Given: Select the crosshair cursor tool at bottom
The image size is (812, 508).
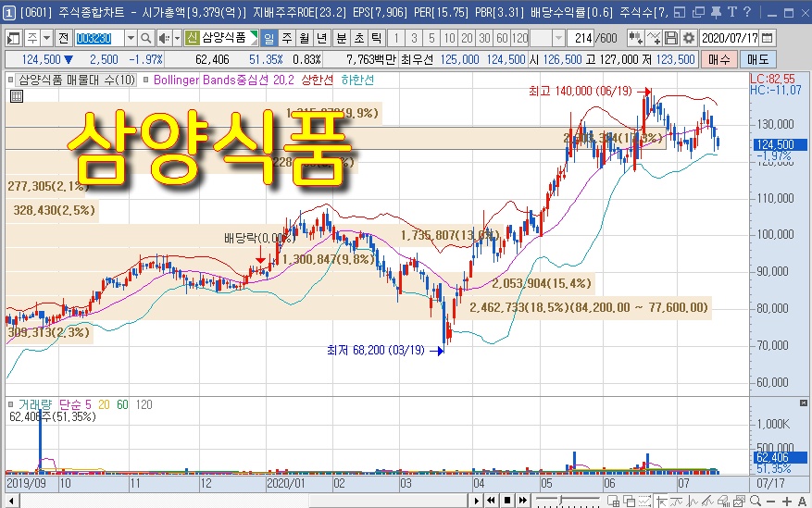Looking at the screenshot, I should 661,501.
